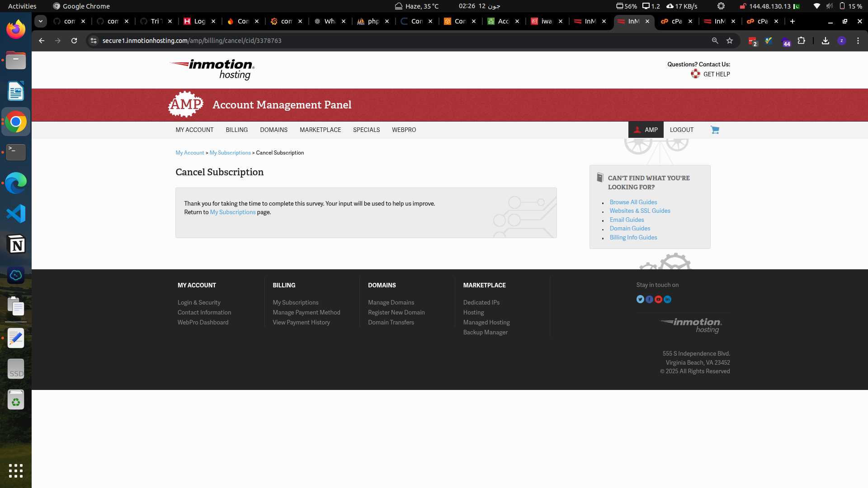Open Chrome downloads icon
The image size is (868, 488).
[826, 41]
